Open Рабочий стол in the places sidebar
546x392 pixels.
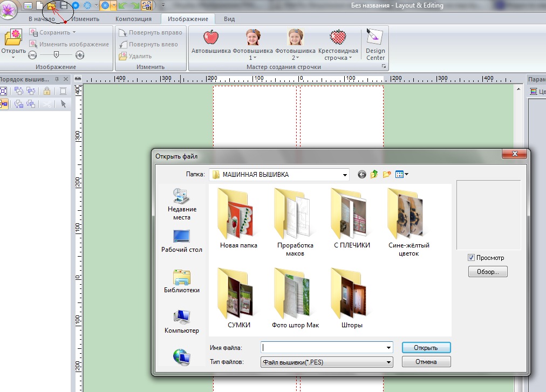coord(182,240)
